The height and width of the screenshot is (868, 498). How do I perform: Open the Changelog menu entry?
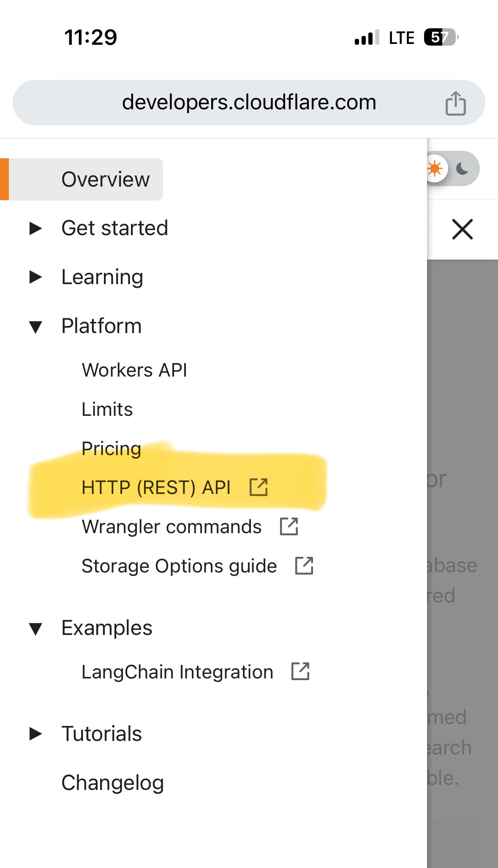(x=112, y=782)
